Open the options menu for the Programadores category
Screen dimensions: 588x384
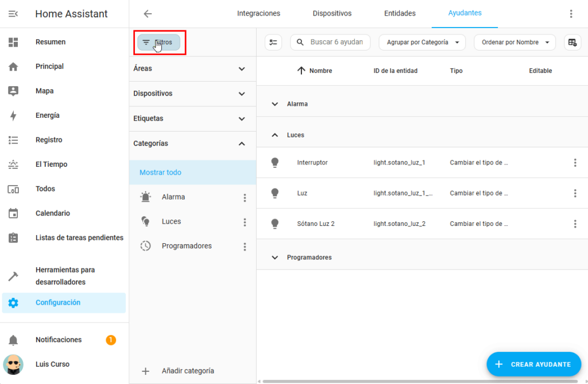(245, 247)
